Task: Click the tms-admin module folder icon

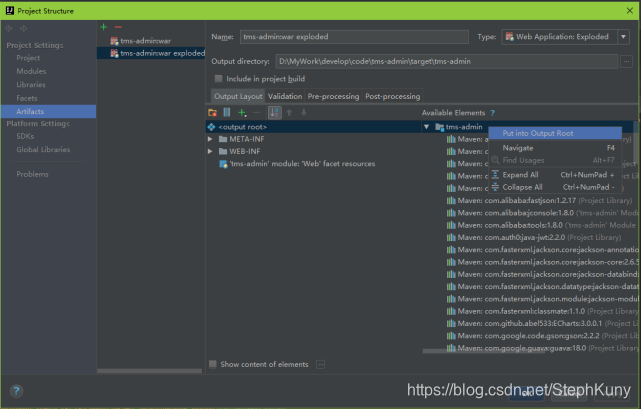Action: coord(439,127)
